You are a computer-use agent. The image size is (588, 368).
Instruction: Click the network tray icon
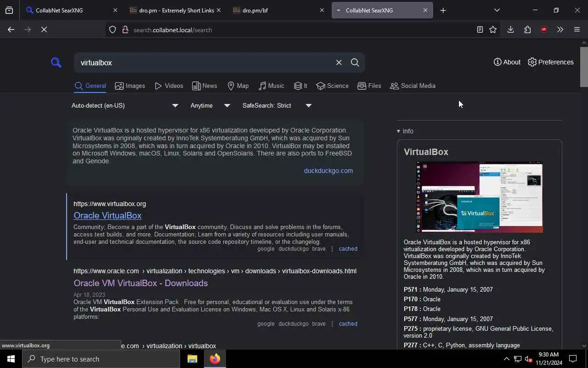click(517, 359)
